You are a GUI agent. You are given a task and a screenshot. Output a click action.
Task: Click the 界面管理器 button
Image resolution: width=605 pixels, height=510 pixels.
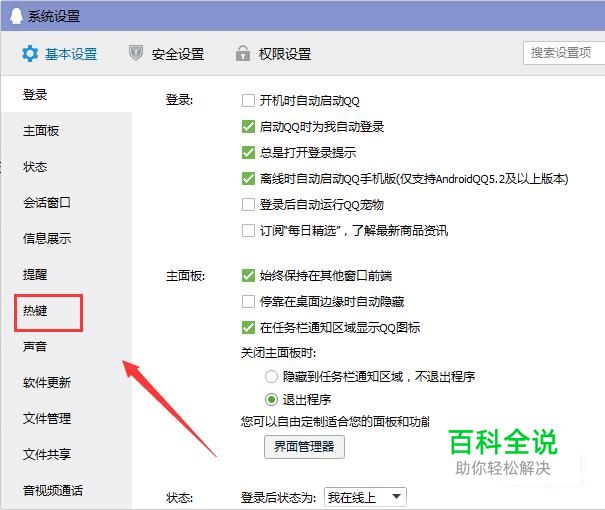coord(304,447)
